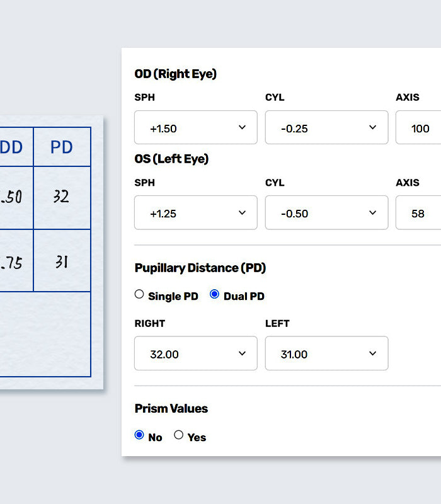Click the handwritten .75 ADD cell
Viewport: 441px width, 504px height.
11,261
